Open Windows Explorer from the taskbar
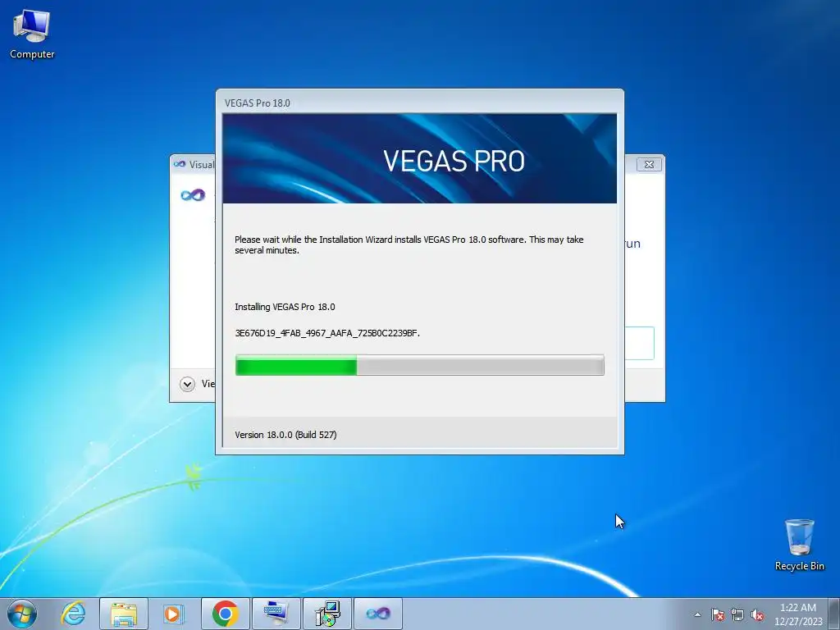The height and width of the screenshot is (630, 840). [x=124, y=614]
